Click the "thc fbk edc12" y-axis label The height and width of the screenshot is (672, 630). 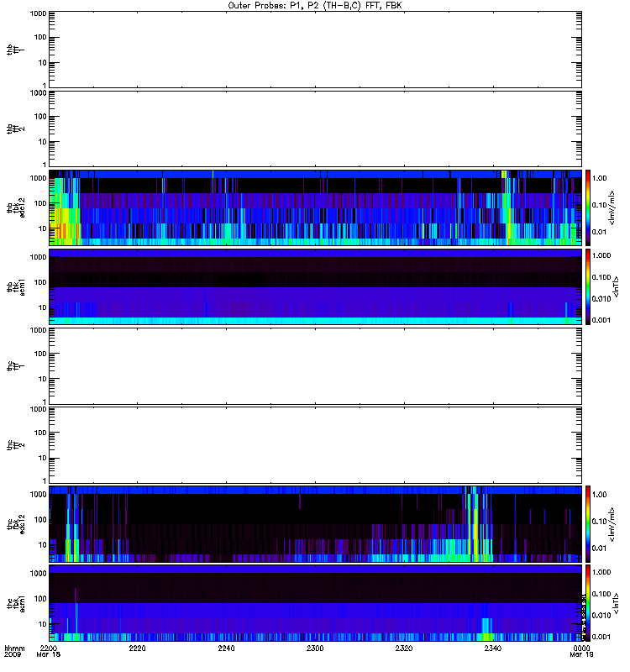(16, 522)
